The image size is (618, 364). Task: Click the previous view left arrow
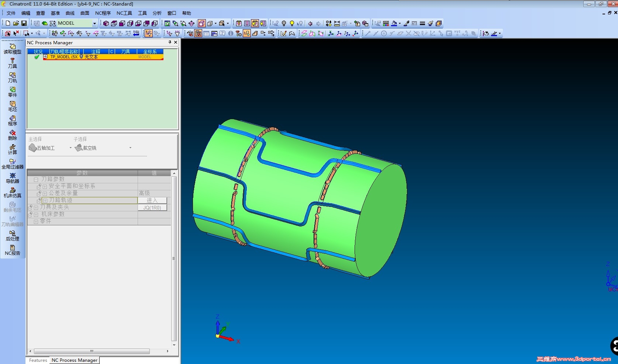click(x=310, y=23)
